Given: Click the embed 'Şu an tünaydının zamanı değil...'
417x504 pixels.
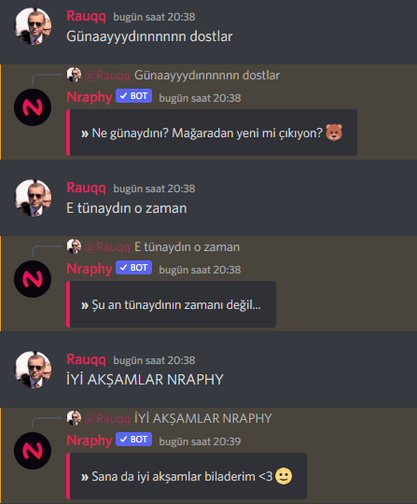Looking at the screenshot, I should (171, 304).
